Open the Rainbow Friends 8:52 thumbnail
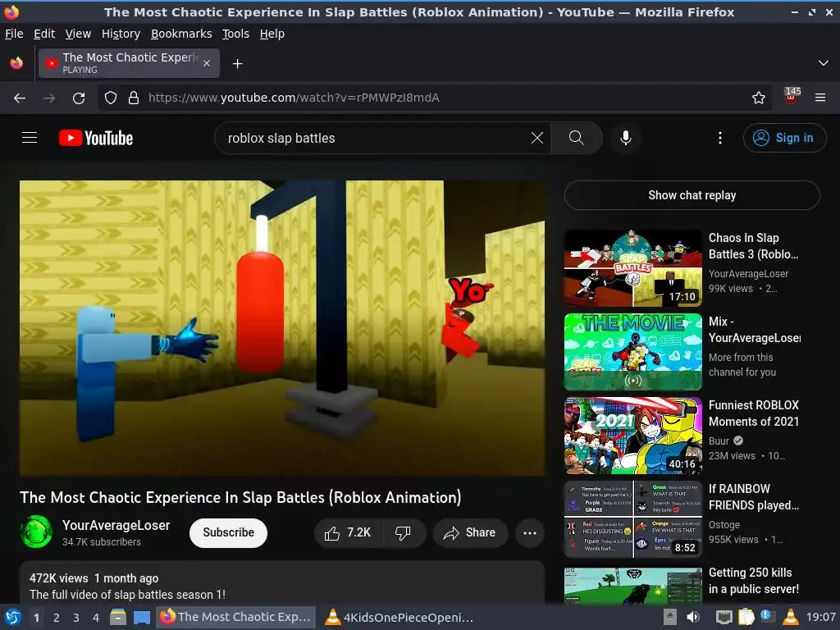The height and width of the screenshot is (630, 840). (632, 518)
